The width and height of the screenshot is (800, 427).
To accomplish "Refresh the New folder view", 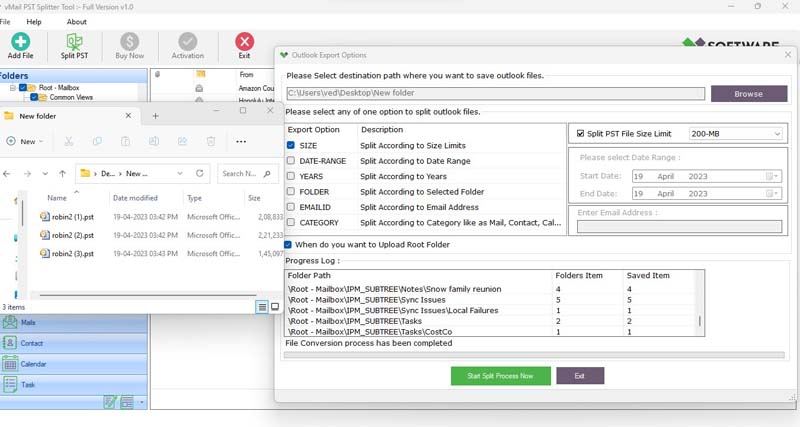I will pos(199,173).
